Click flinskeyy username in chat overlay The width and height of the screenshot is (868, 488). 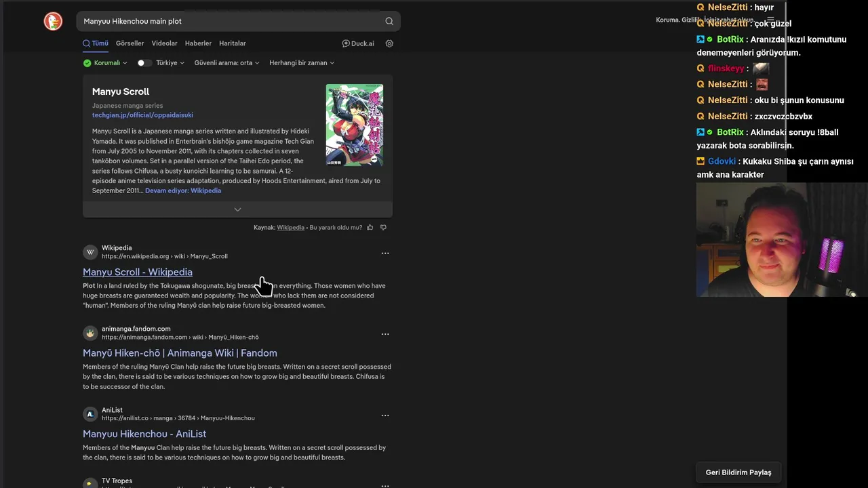coord(726,68)
